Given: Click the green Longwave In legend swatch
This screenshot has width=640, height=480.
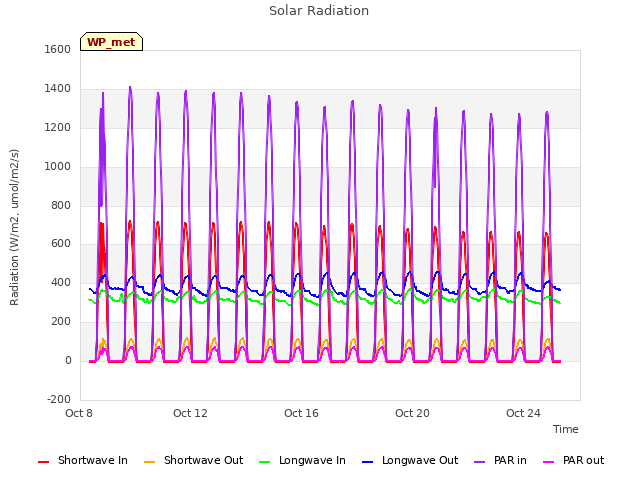Looking at the screenshot, I should [265, 462].
